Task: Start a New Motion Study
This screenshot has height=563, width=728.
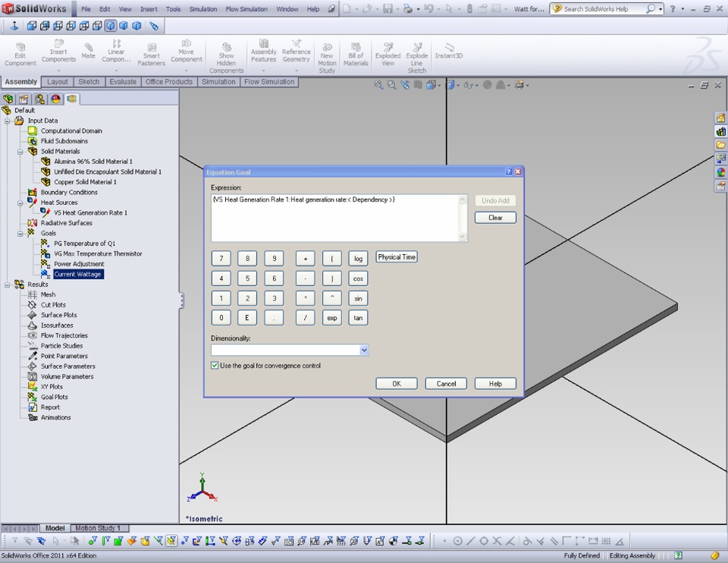Action: coord(327,58)
